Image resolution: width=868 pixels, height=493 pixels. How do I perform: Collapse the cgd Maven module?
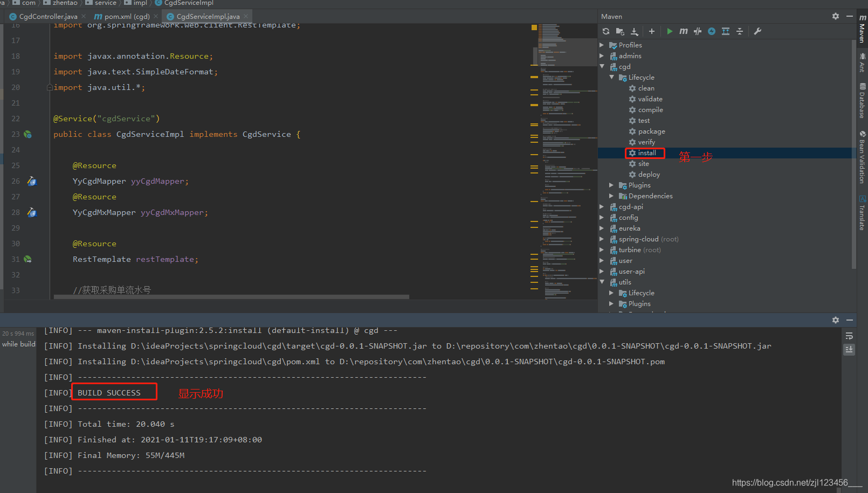(602, 67)
